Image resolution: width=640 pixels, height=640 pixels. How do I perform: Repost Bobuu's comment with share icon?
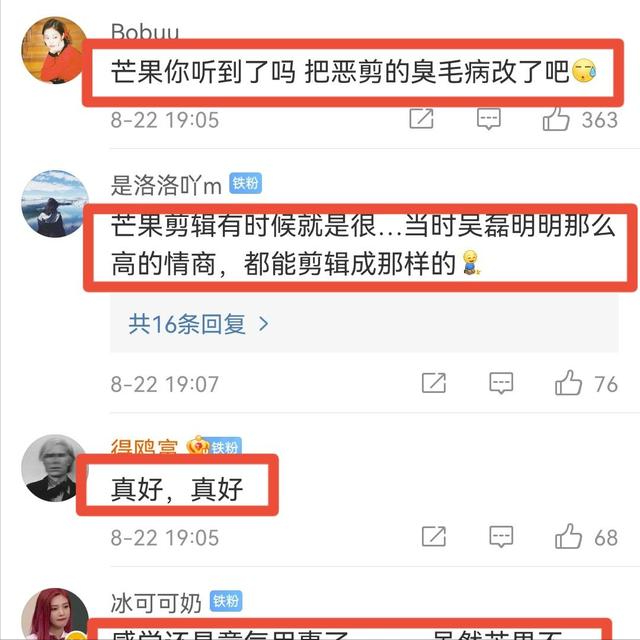click(422, 119)
